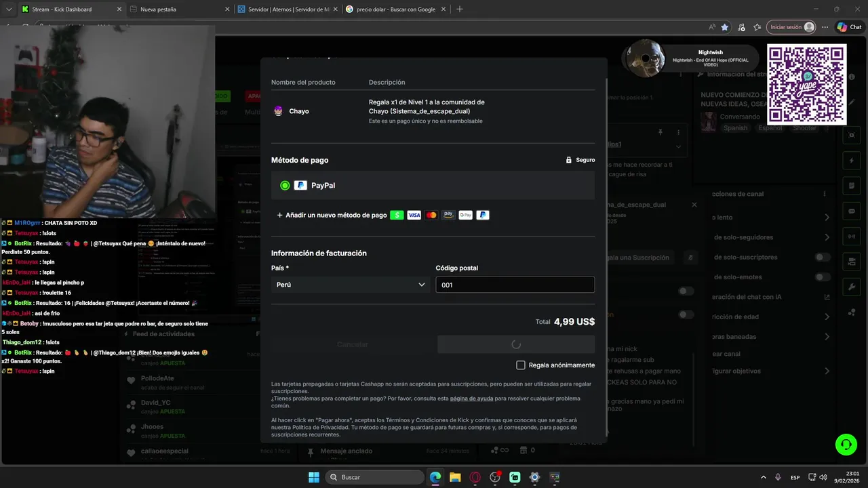Viewport: 868px width, 488px height.
Task: Open the País dropdown showing Perú
Action: tap(351, 285)
